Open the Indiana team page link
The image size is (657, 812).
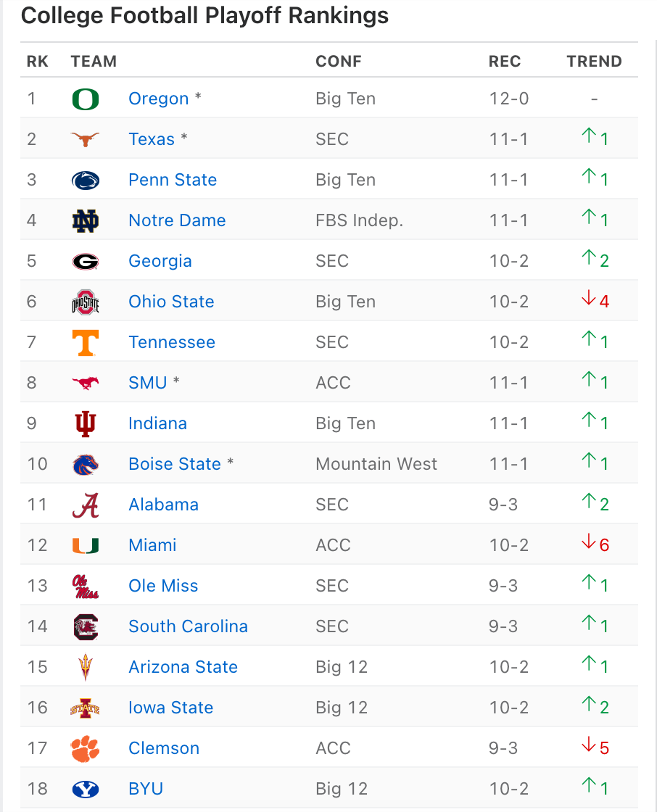click(157, 423)
